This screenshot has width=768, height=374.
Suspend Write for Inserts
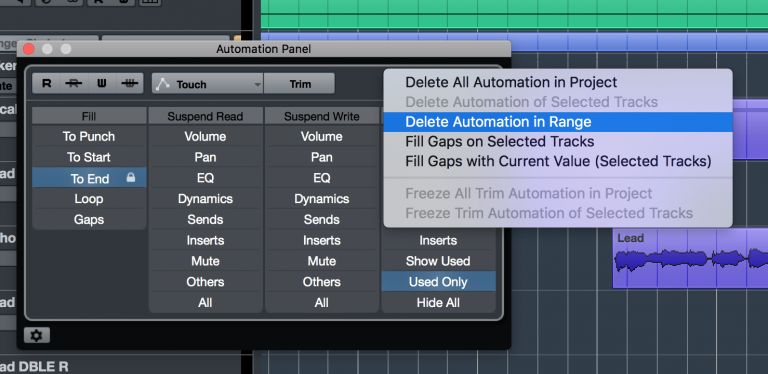click(322, 240)
